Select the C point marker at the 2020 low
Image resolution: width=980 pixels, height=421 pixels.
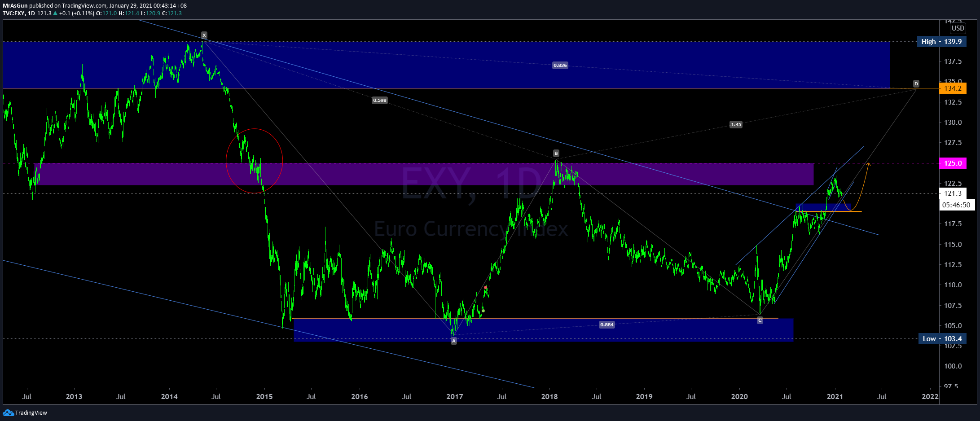[x=760, y=320]
